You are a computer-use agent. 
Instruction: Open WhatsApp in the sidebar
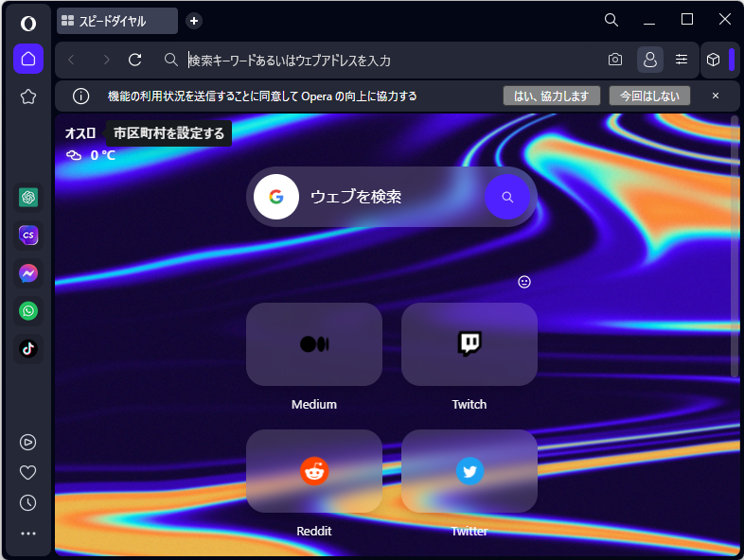pos(28,311)
